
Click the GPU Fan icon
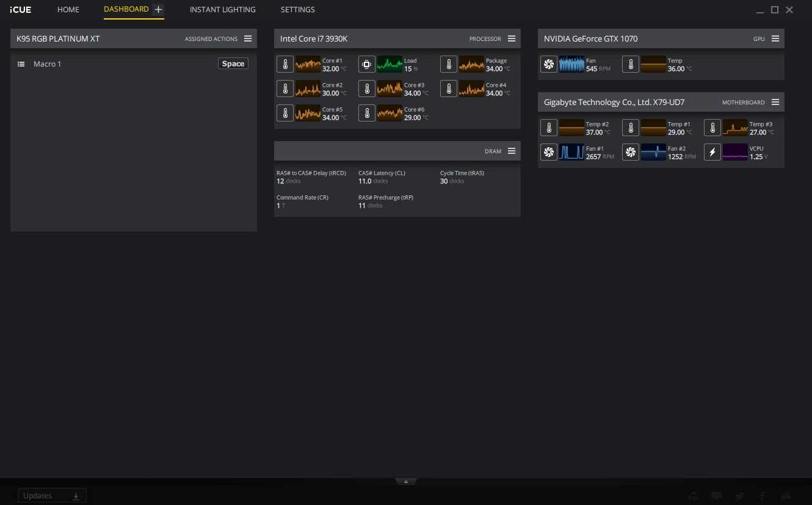pyautogui.click(x=549, y=64)
